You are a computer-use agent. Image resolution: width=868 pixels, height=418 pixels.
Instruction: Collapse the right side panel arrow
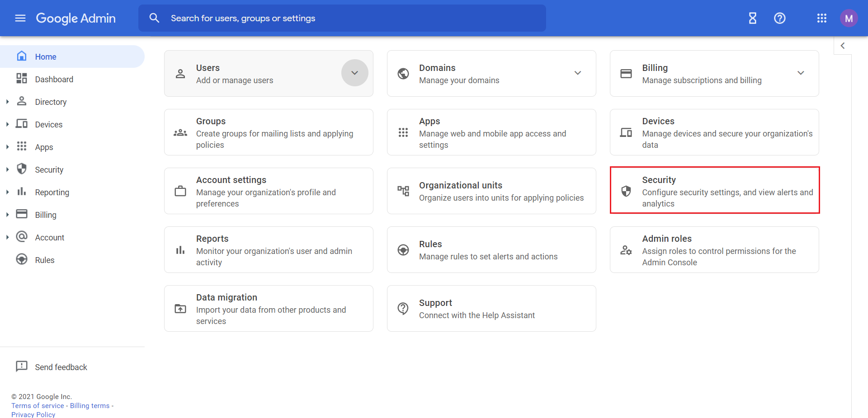click(x=843, y=46)
